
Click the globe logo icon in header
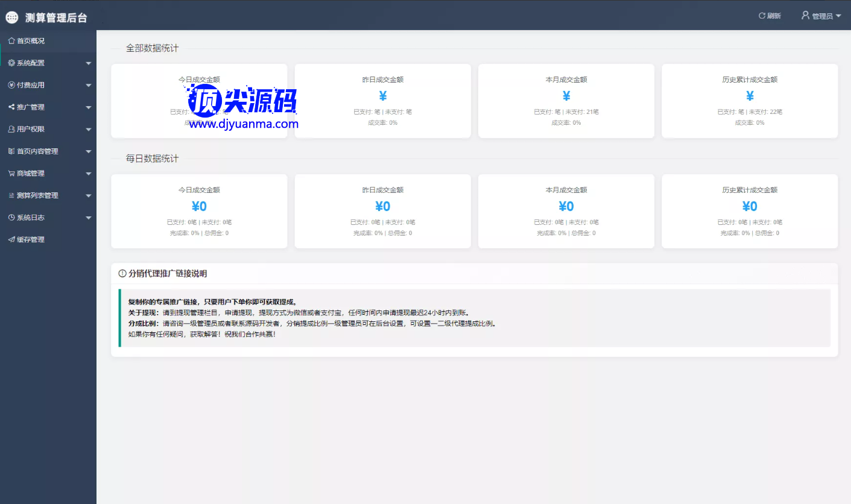12,17
